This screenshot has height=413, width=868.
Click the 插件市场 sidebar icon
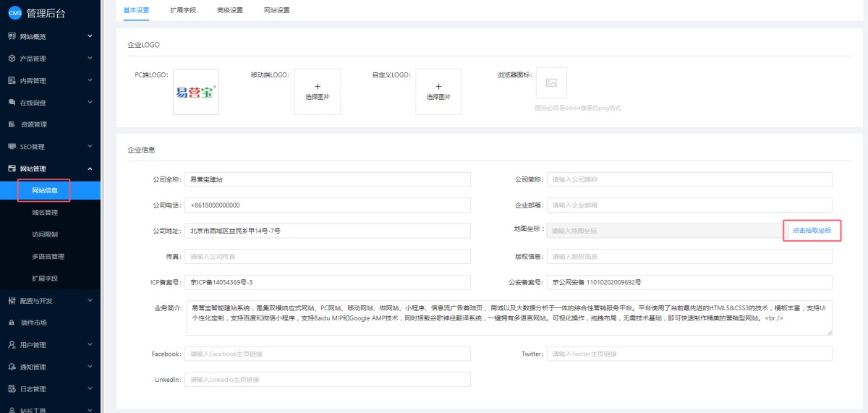point(12,323)
